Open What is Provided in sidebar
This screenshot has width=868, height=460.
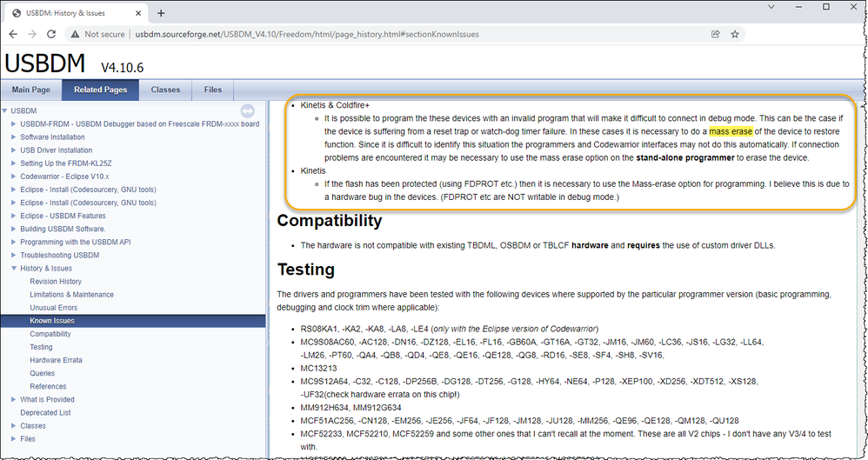pyautogui.click(x=47, y=400)
